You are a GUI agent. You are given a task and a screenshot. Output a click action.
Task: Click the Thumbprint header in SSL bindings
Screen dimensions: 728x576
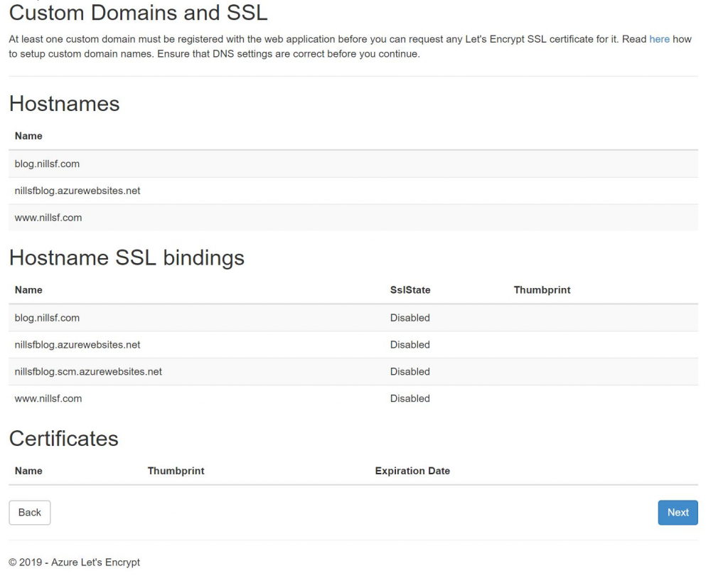[x=542, y=290]
